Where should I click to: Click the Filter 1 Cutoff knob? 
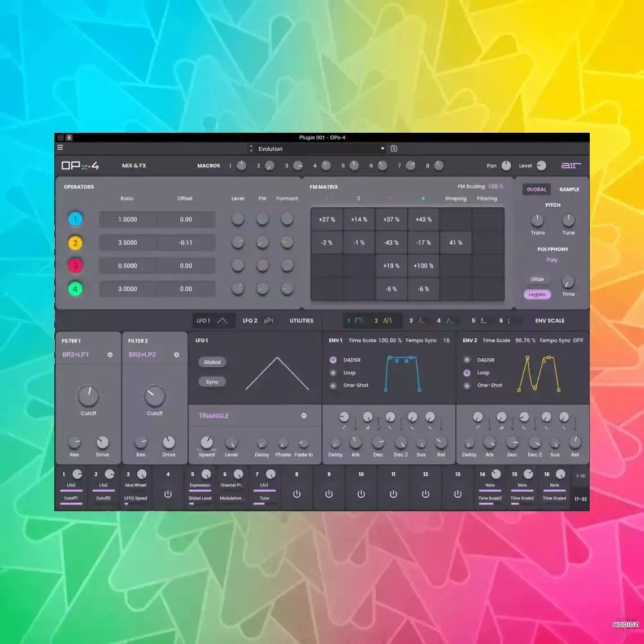tap(88, 396)
